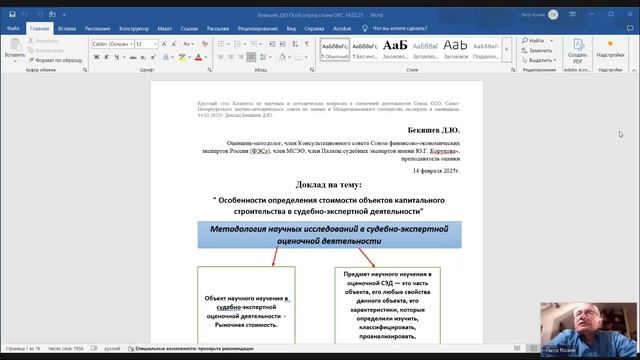640x360 pixels.
Task: Toggle underline formatting (Ч)
Action: 117,57
